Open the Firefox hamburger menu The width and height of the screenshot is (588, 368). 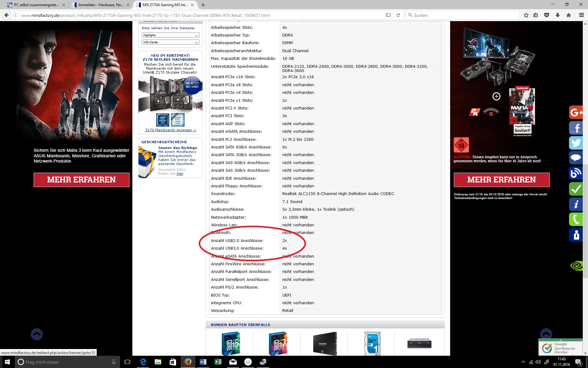(x=581, y=15)
